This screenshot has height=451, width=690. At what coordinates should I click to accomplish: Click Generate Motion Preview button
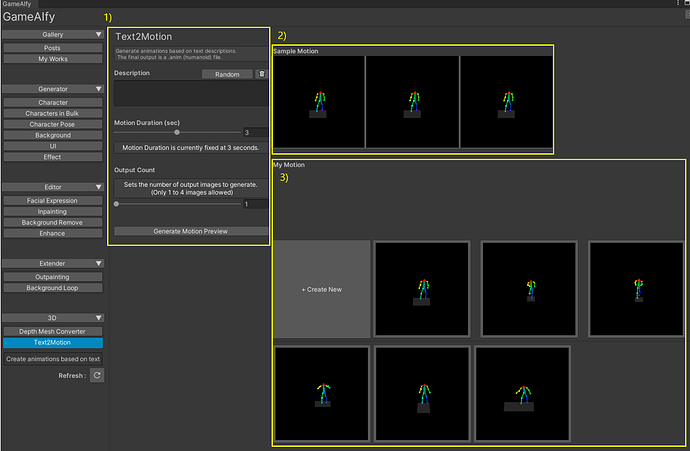pos(190,231)
